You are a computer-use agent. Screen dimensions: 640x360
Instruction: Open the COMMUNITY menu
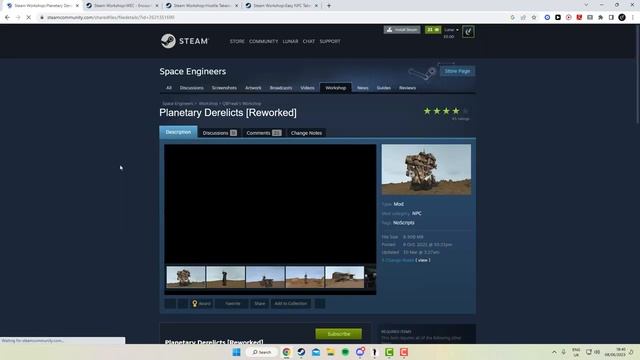point(263,42)
